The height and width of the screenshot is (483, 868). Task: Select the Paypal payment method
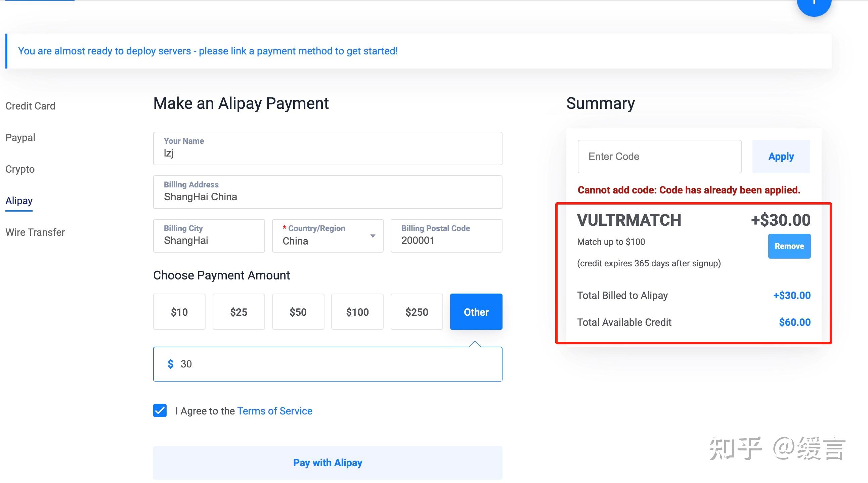[x=20, y=137]
